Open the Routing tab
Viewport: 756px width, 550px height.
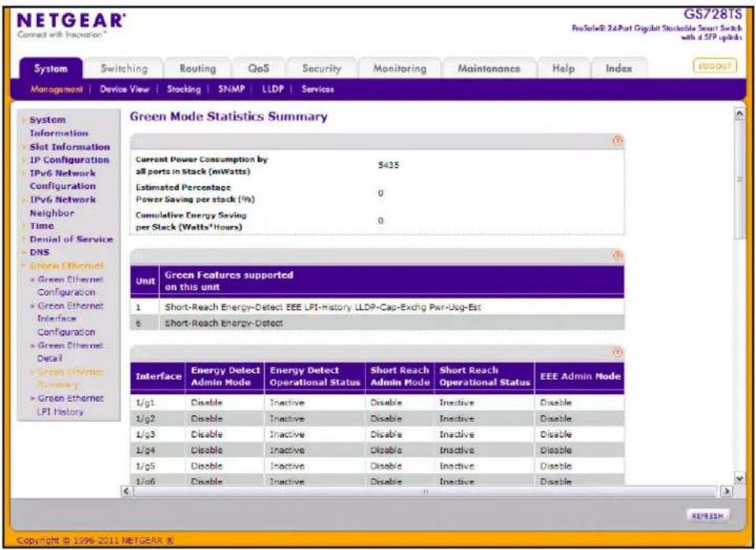click(198, 69)
